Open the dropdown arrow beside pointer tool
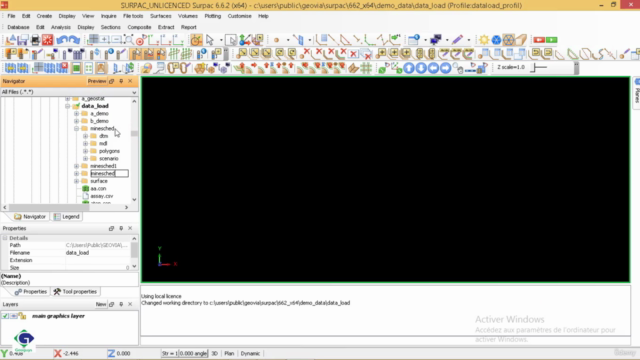Image resolution: width=640 pixels, height=360 pixels. tap(221, 40)
